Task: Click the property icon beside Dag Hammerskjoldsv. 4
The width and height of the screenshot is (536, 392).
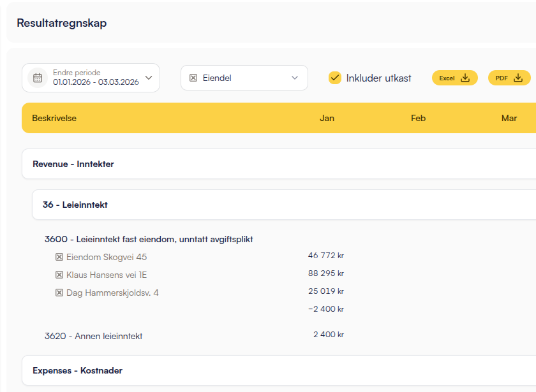Action: point(59,293)
